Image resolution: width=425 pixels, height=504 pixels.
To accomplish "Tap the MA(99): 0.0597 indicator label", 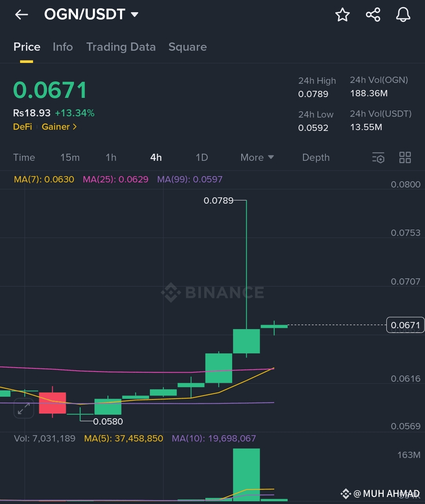I will coord(190,180).
